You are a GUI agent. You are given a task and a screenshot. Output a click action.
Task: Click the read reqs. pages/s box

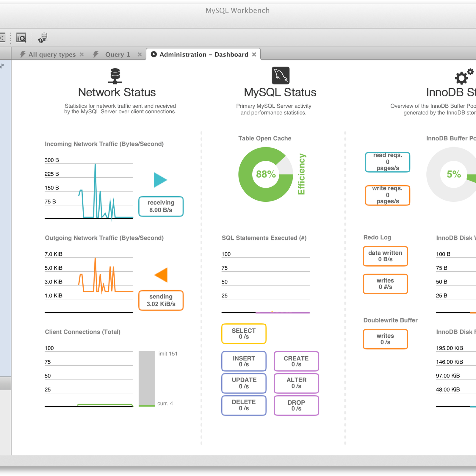[x=388, y=162]
